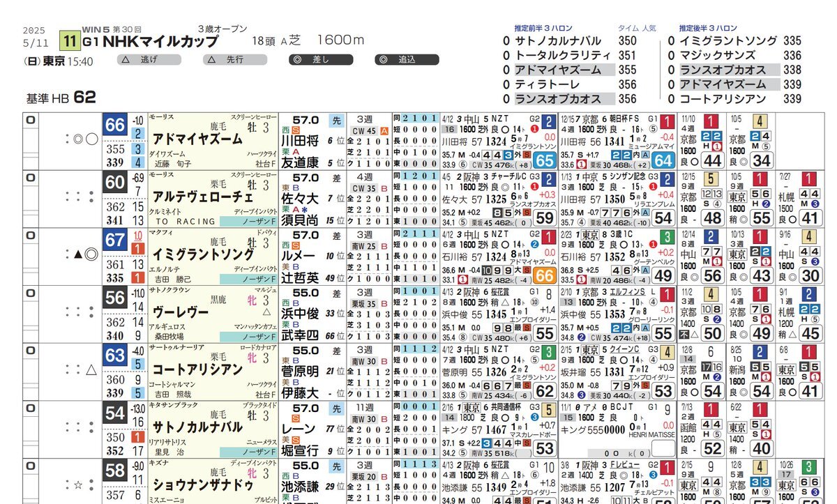Screen dimensions: 837x504
Task: Click the blue 2nd-place square in シンザン記念 race
Action: tap(668, 180)
